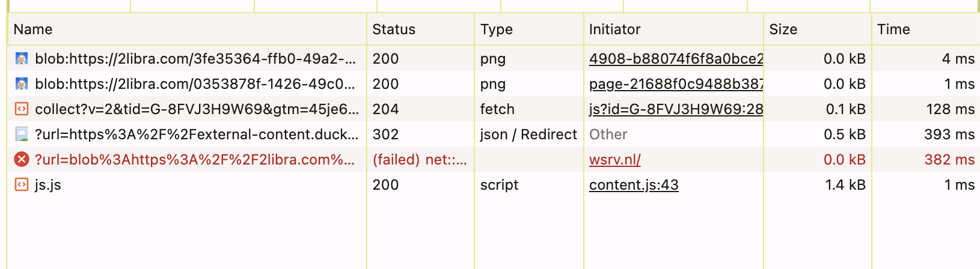Open the wsrv.nl/ initiator link
Image resolution: width=980 pixels, height=269 pixels.
[x=614, y=160]
